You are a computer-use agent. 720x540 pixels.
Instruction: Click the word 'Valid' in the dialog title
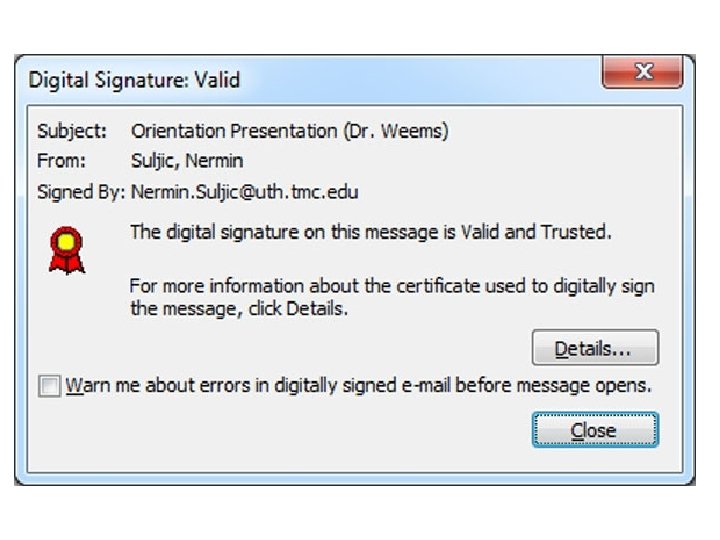point(216,79)
